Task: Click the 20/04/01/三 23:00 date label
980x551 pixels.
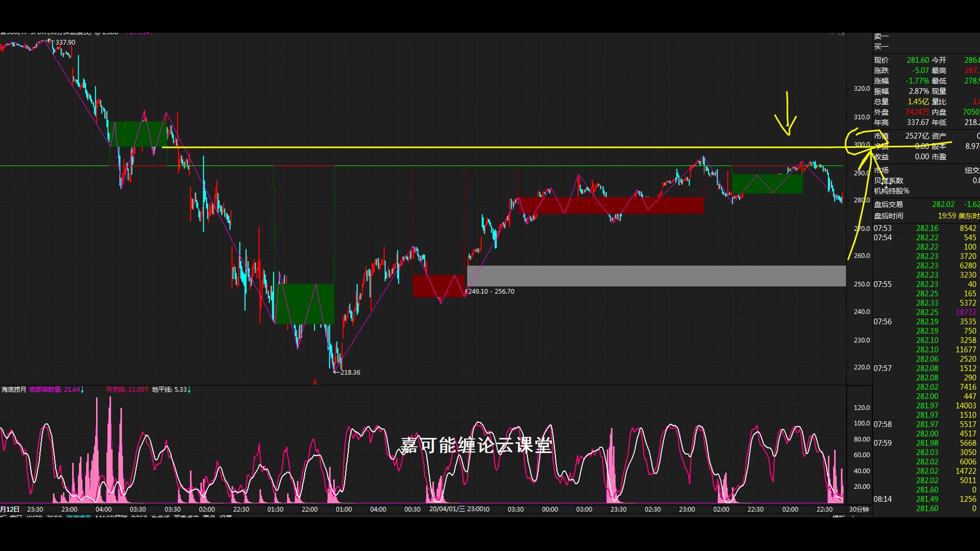Action: pyautogui.click(x=456, y=509)
